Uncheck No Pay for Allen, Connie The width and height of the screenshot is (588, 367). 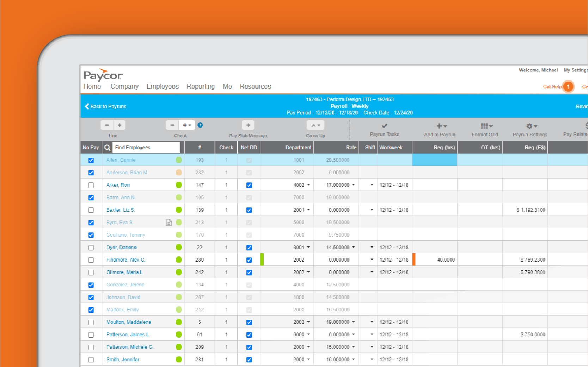click(91, 160)
